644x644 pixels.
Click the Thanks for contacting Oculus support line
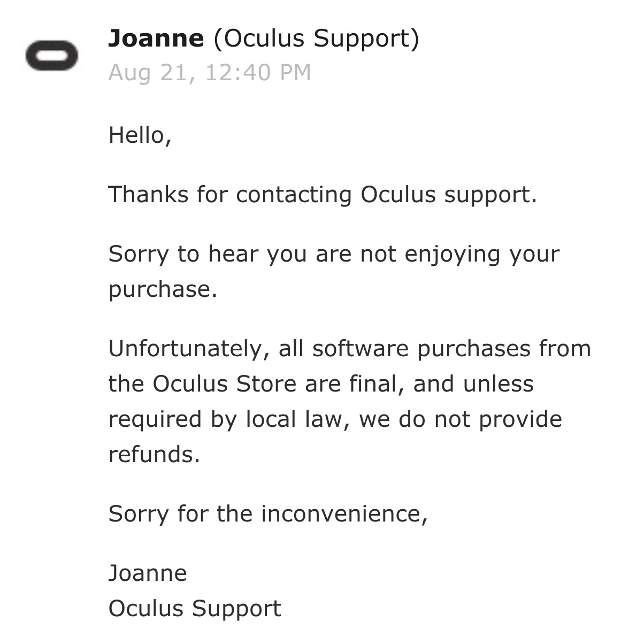323,195
